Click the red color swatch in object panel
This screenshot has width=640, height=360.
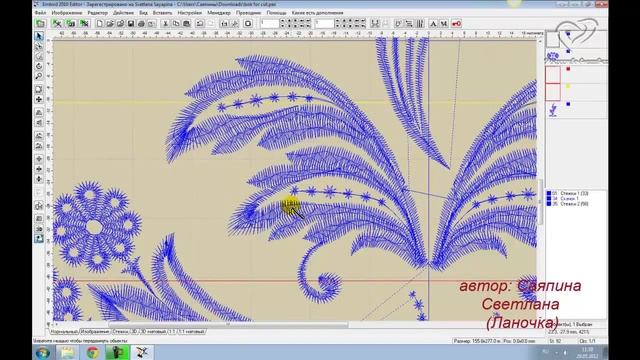click(568, 69)
